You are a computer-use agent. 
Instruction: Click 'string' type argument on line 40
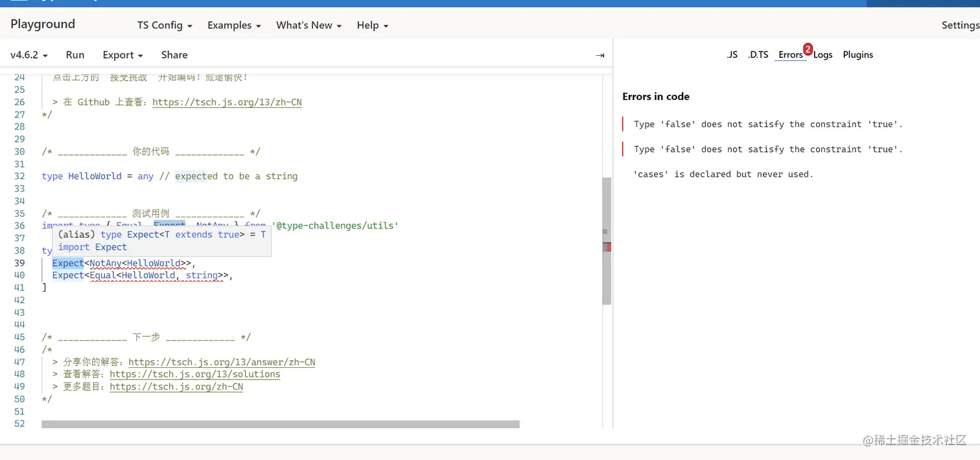pos(202,276)
